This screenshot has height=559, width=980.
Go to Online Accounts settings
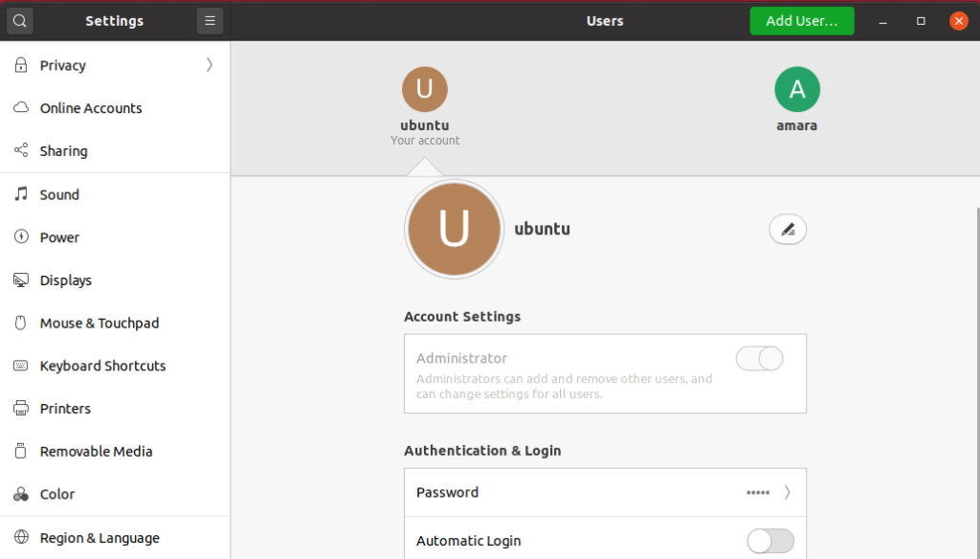[x=115, y=107]
